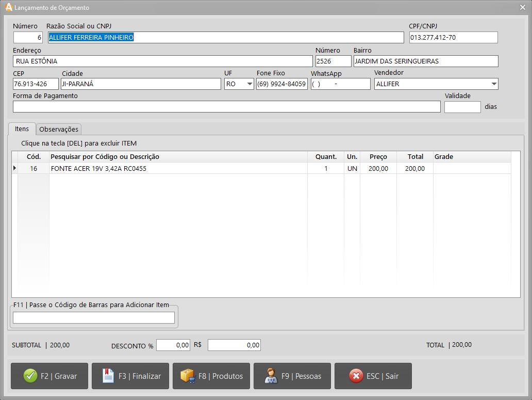Open the Vendedor dropdown list
The width and height of the screenshot is (532, 400).
pos(494,84)
